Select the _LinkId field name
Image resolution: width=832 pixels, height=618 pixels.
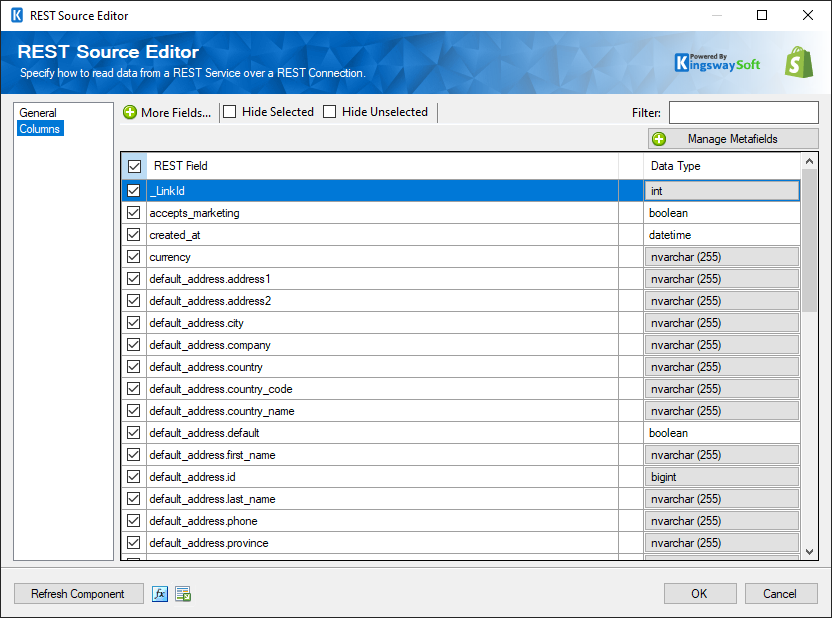click(168, 191)
